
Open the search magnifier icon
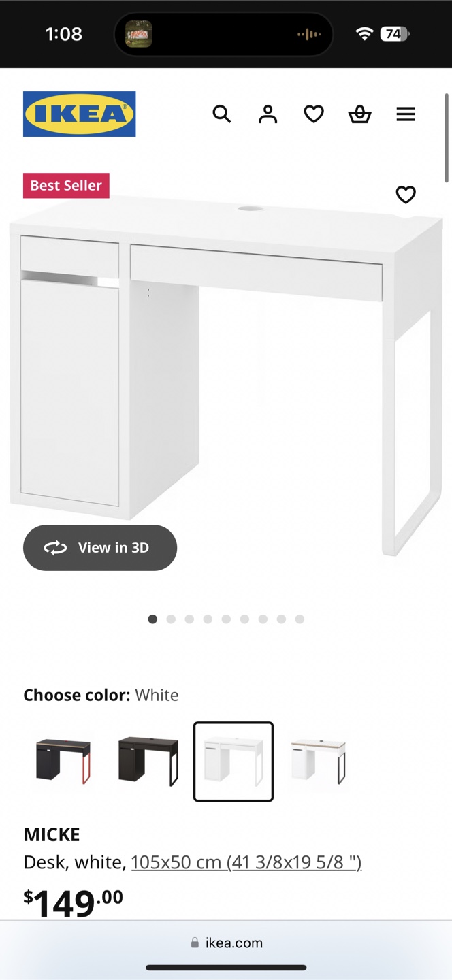coord(222,114)
